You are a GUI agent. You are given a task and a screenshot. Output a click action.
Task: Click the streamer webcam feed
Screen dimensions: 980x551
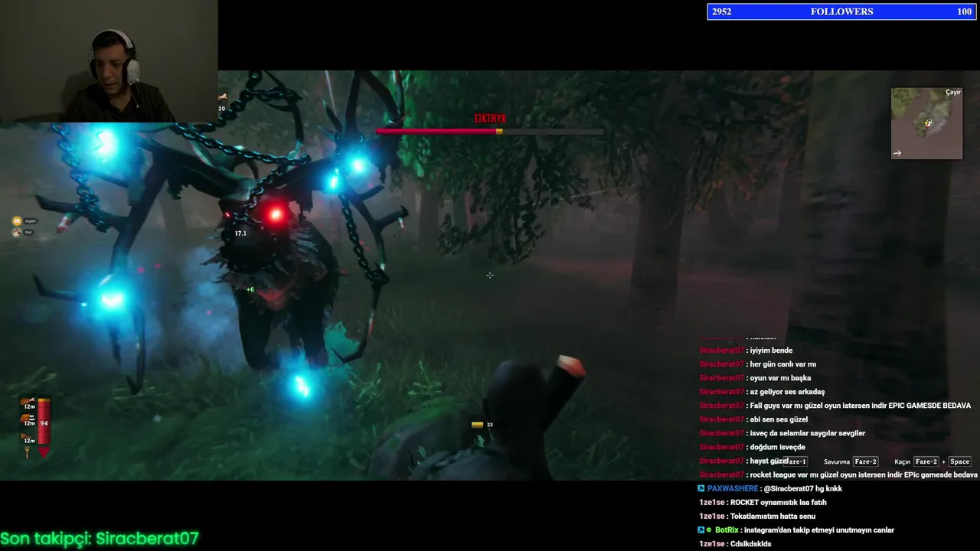click(x=109, y=61)
